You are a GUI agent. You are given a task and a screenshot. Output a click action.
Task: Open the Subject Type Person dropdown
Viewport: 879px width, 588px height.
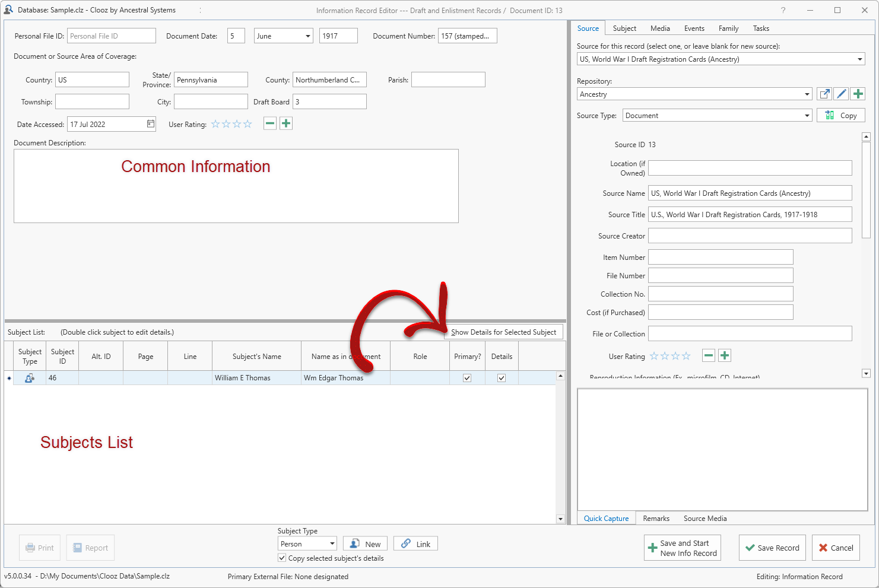click(x=332, y=543)
